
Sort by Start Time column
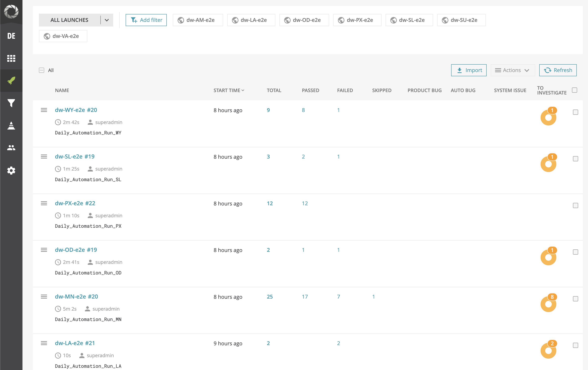[229, 90]
